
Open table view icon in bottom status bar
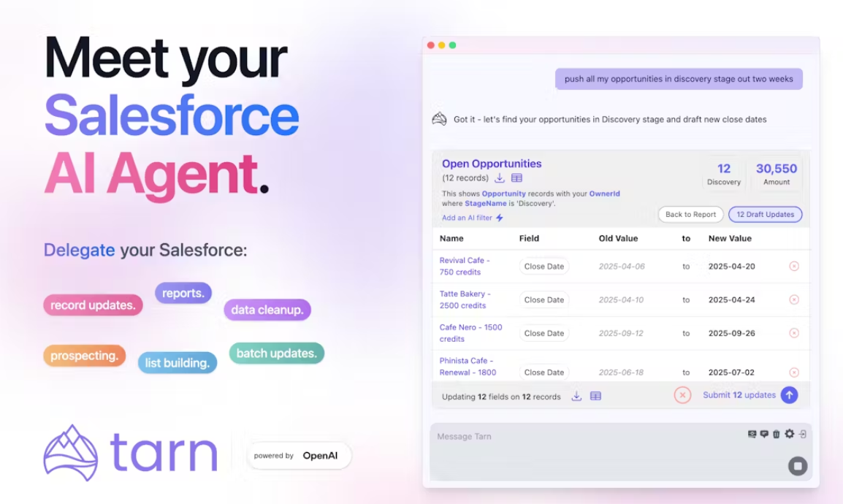pos(595,396)
